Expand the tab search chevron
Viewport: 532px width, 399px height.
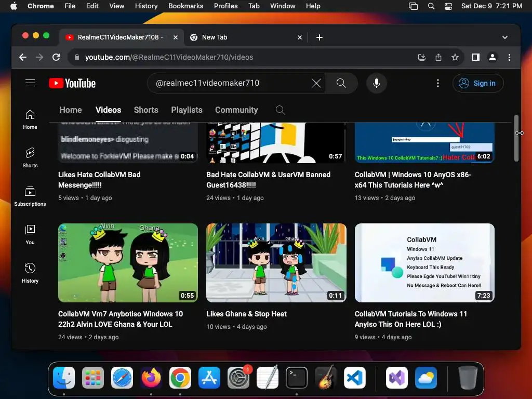tap(505, 37)
